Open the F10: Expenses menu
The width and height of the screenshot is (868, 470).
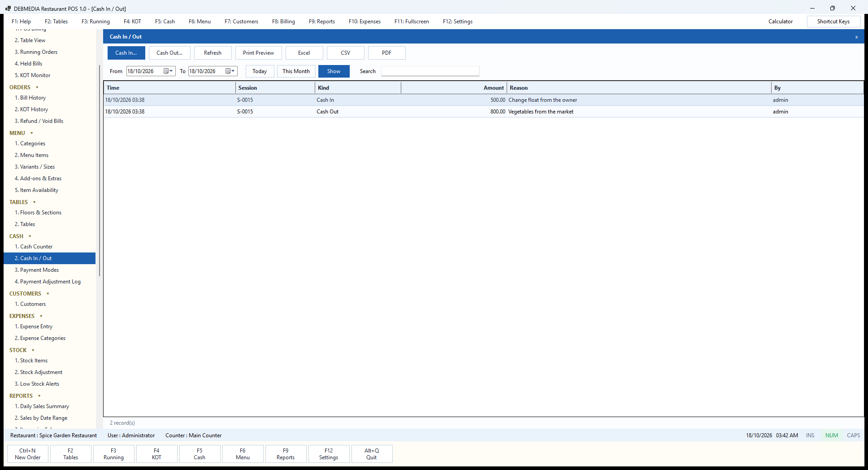tap(365, 22)
